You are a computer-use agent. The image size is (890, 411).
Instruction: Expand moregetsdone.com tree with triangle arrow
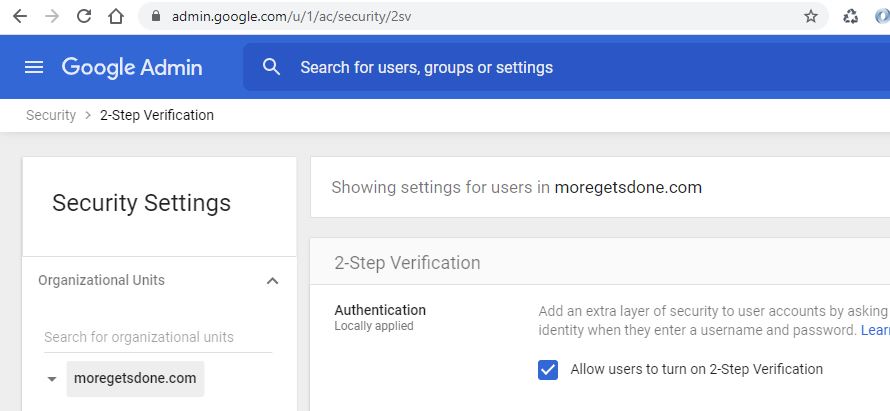(x=52, y=380)
